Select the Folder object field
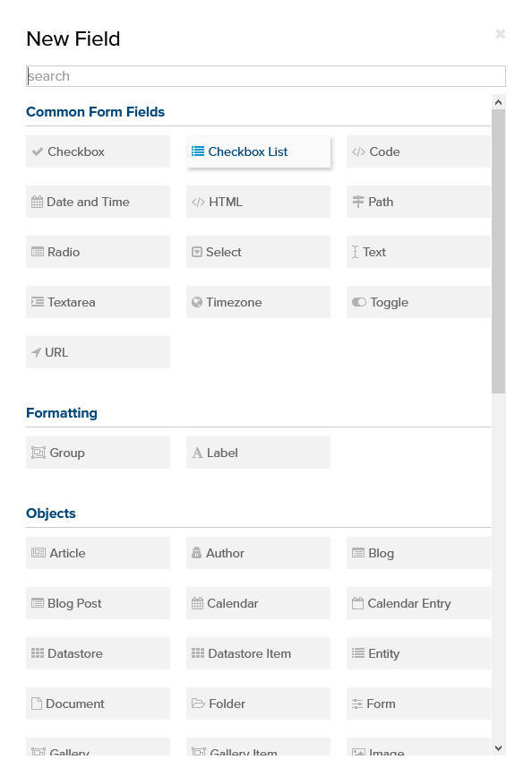The width and height of the screenshot is (532, 777). click(x=258, y=704)
